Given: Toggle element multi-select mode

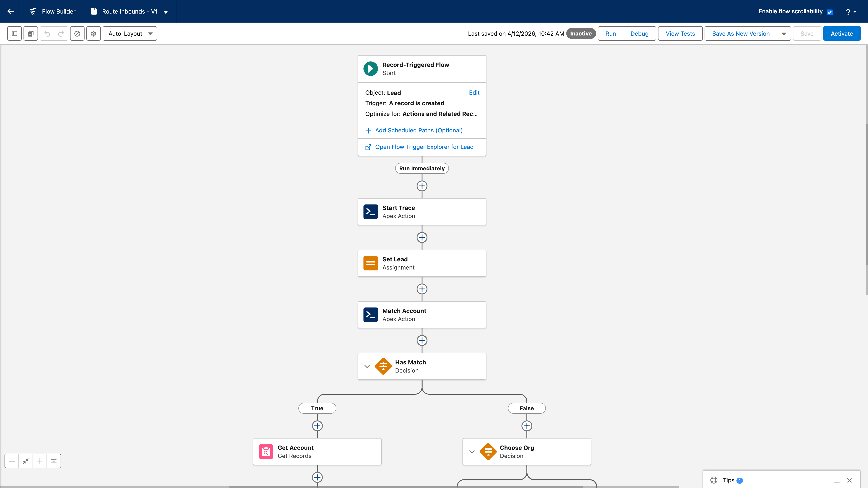Looking at the screenshot, I should point(30,33).
